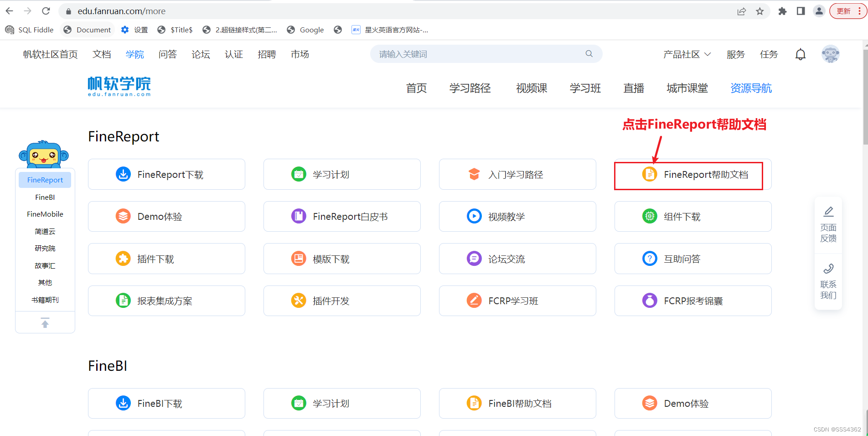Open 论坛 in the top menu
The image size is (868, 436).
click(x=201, y=54)
